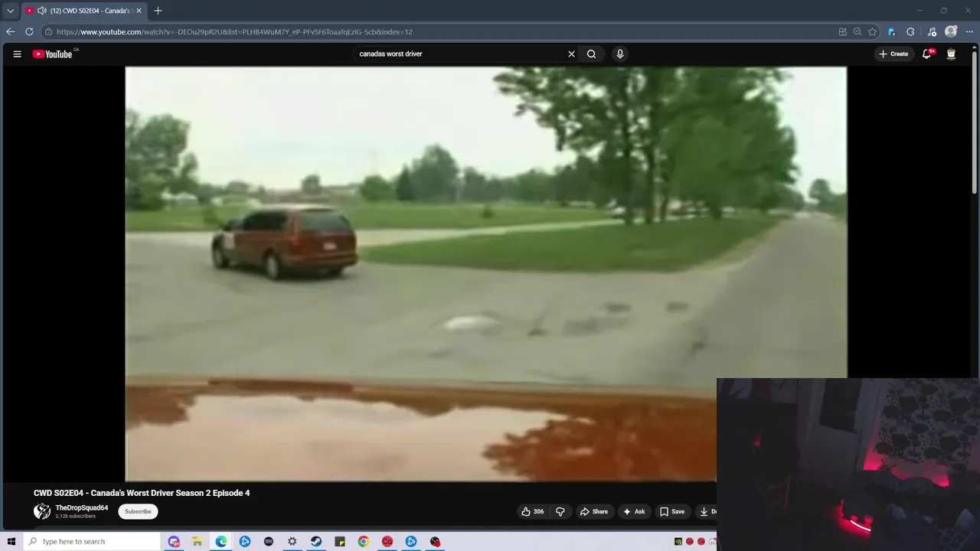Open a new browser tab
This screenshot has width=980, height=551.
pyautogui.click(x=158, y=11)
